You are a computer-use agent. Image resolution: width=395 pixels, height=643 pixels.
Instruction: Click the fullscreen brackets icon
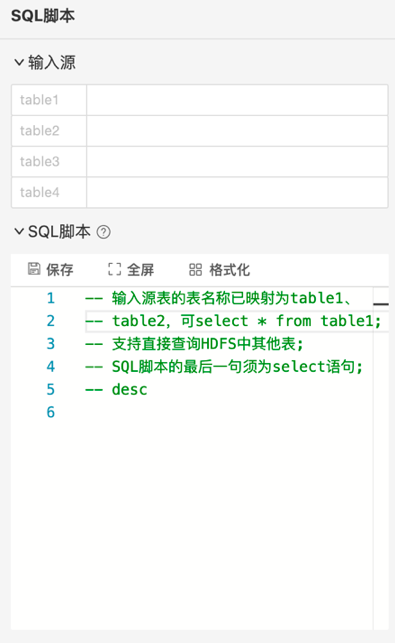point(114,269)
